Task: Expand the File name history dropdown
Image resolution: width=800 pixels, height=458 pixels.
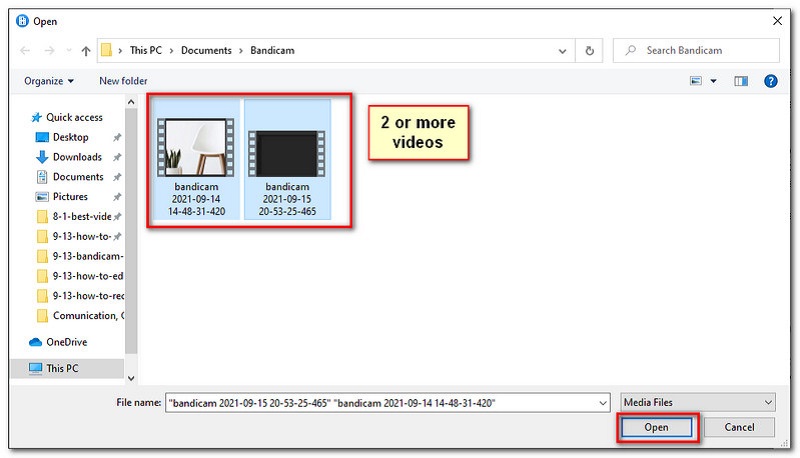Action: click(x=602, y=402)
